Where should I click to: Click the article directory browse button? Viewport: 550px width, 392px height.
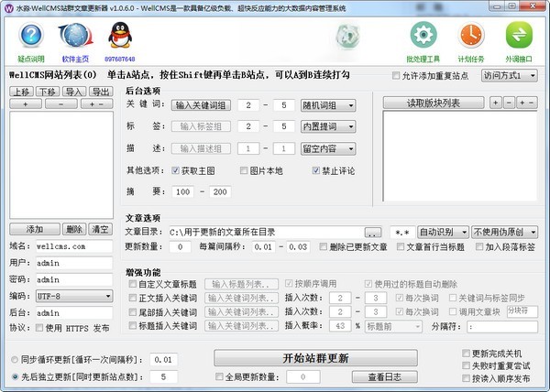[373, 232]
